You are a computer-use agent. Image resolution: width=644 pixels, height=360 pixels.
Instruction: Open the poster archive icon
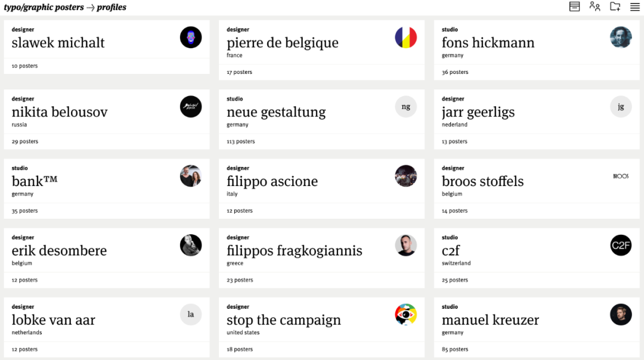(574, 7)
